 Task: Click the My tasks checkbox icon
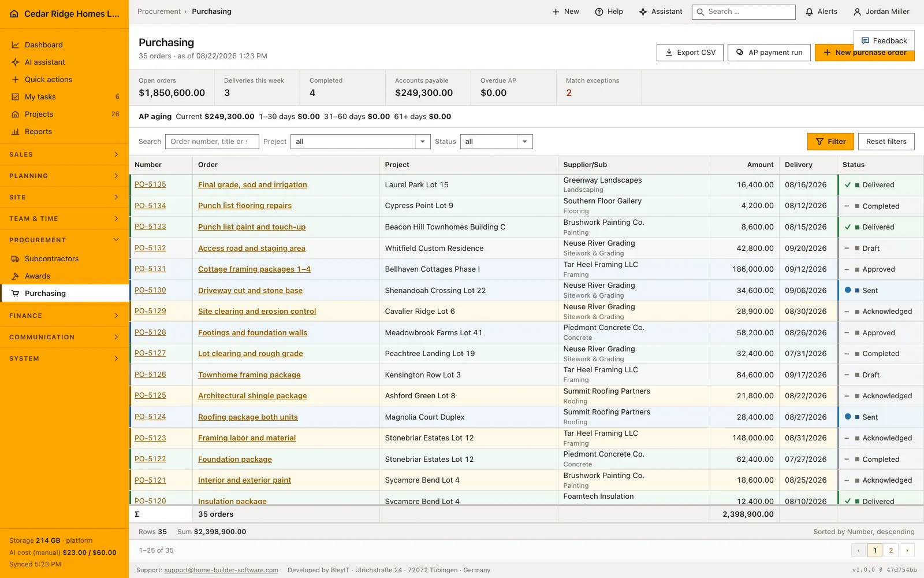pyautogui.click(x=16, y=97)
